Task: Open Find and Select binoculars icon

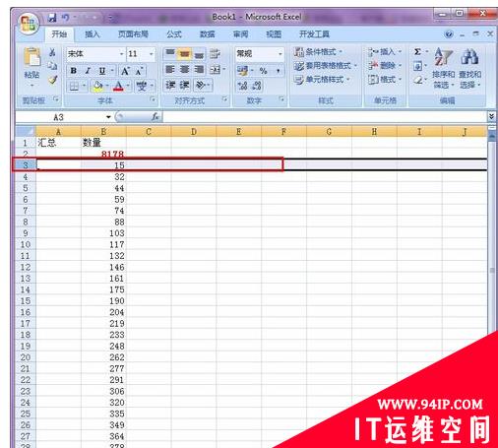Action: click(x=469, y=56)
